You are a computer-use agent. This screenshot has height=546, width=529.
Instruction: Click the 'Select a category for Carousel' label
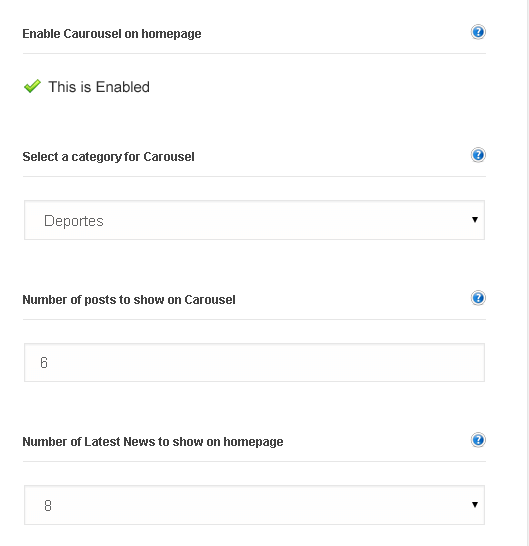pyautogui.click(x=108, y=157)
